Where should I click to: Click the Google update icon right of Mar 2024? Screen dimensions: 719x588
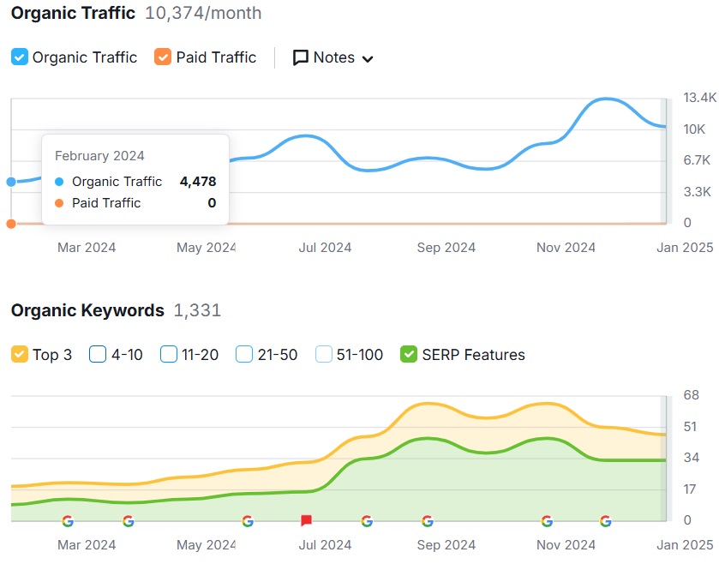pos(128,520)
